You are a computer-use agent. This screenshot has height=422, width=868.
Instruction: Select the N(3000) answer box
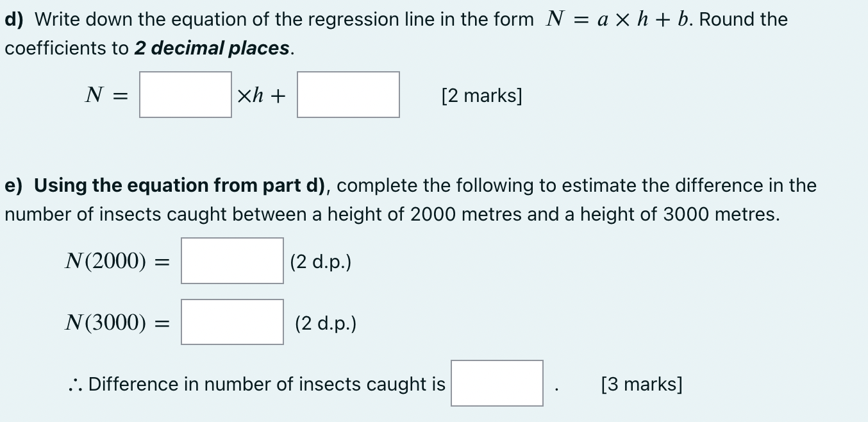click(x=232, y=323)
